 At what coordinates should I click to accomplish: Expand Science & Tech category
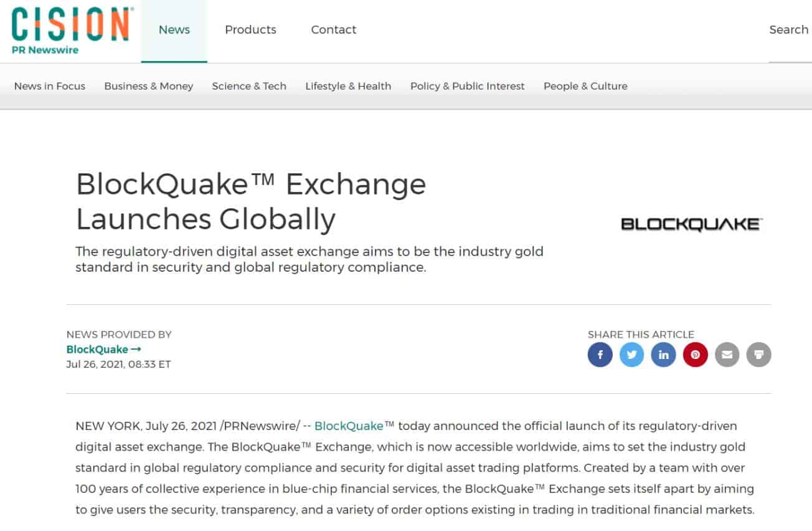[249, 86]
